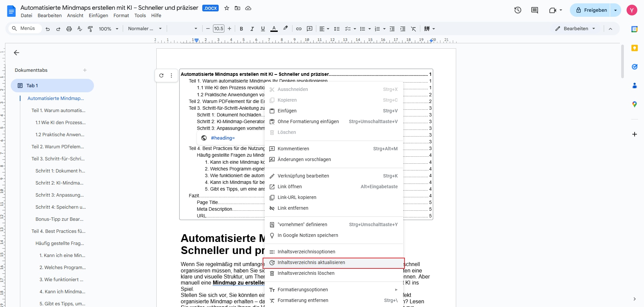The image size is (644, 307).
Task: Open the Format menu
Action: point(121,15)
